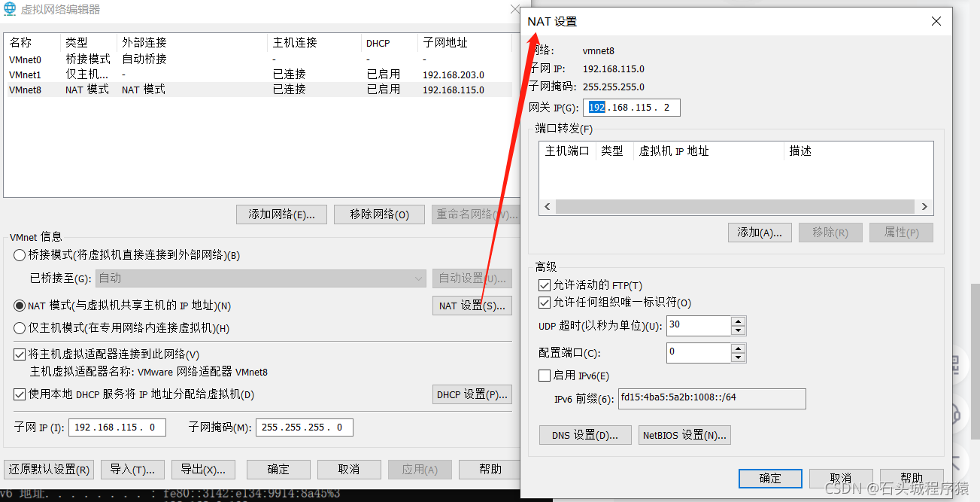This screenshot has height=502, width=980.
Task: Click the 子网 IP input field
Action: tap(117, 427)
